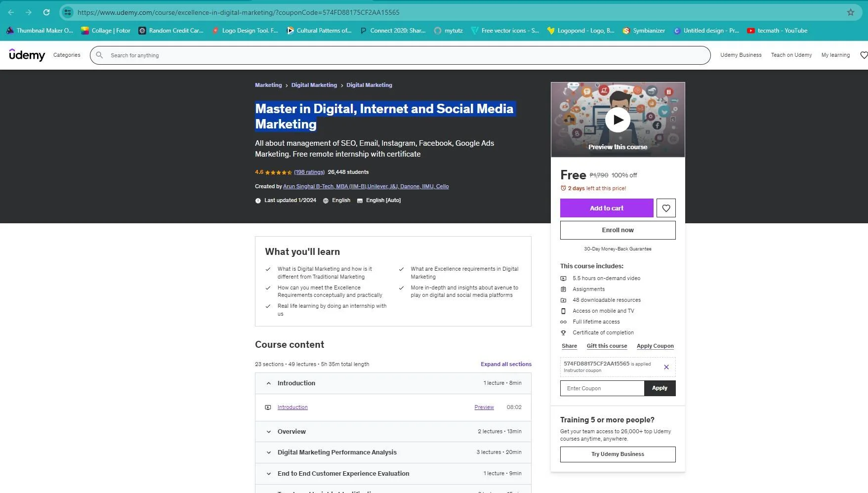Open the tecmath YouTube bookmark
The image size is (868, 493).
777,31
